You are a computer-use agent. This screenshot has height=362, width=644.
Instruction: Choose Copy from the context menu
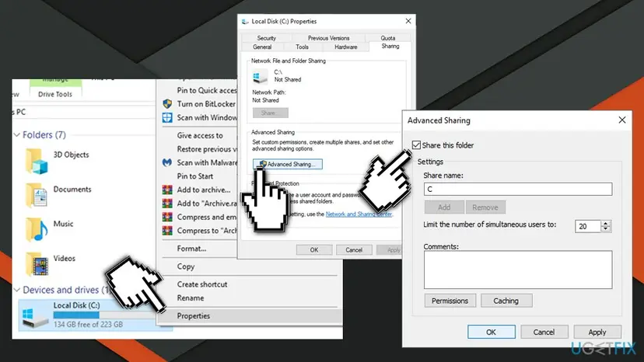(186, 266)
